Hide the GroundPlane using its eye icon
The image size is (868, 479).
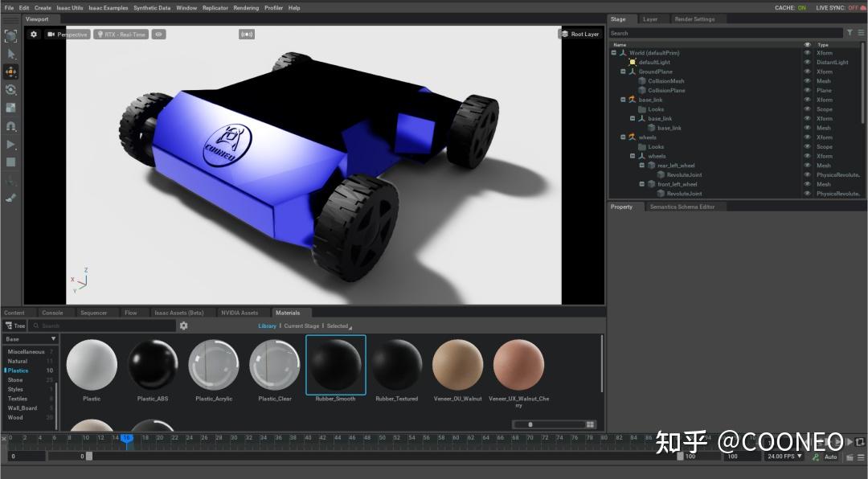(x=808, y=72)
